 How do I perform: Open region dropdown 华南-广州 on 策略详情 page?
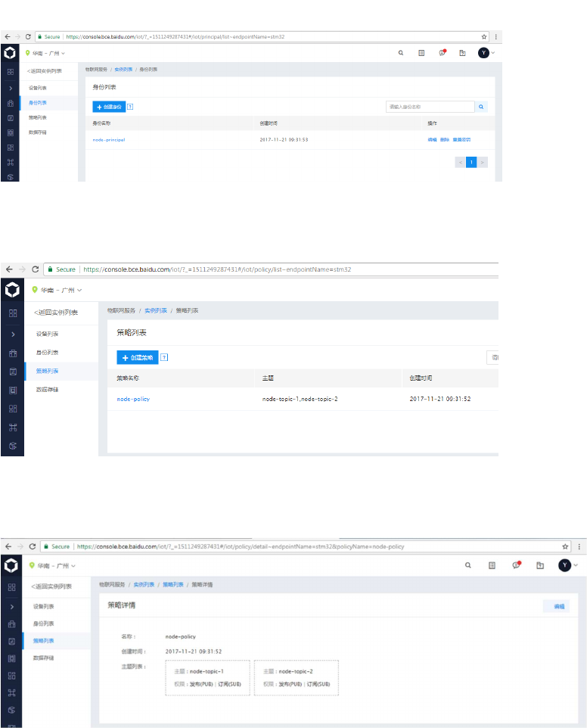52,566
